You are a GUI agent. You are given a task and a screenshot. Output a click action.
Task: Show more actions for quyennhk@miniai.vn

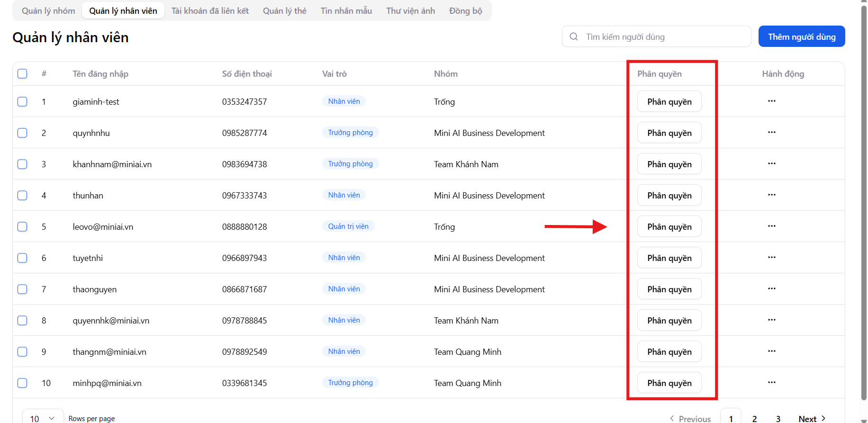[x=771, y=320]
